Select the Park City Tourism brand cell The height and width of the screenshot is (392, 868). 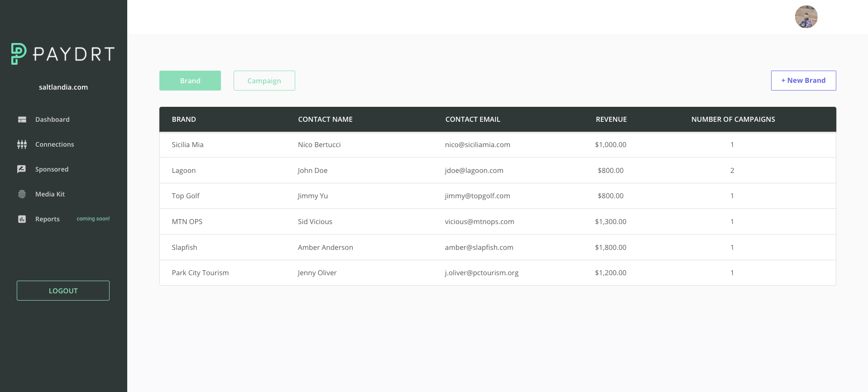(200, 273)
